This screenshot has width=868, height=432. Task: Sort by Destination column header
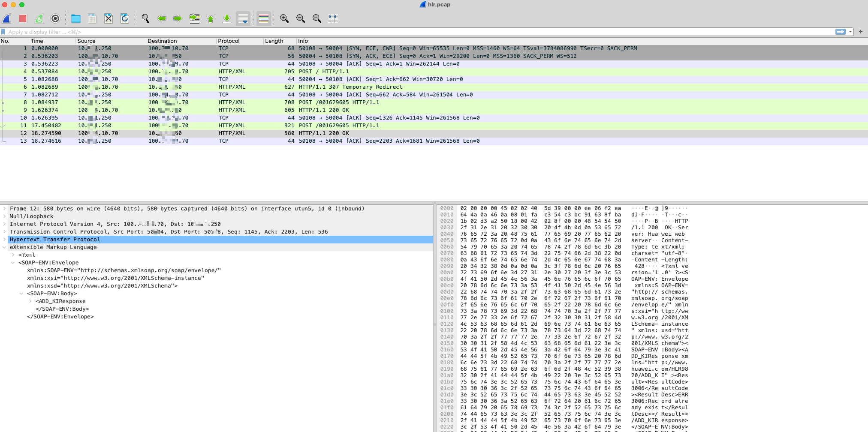pyautogui.click(x=181, y=41)
